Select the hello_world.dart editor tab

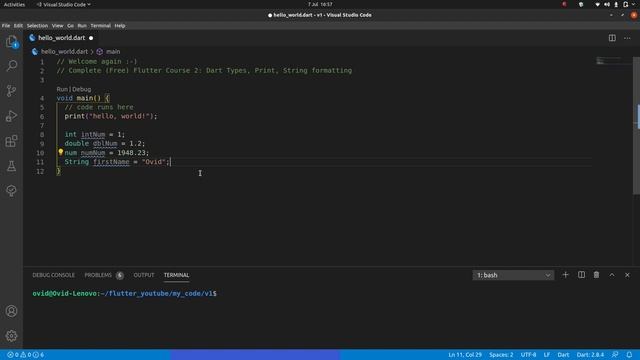[61, 38]
